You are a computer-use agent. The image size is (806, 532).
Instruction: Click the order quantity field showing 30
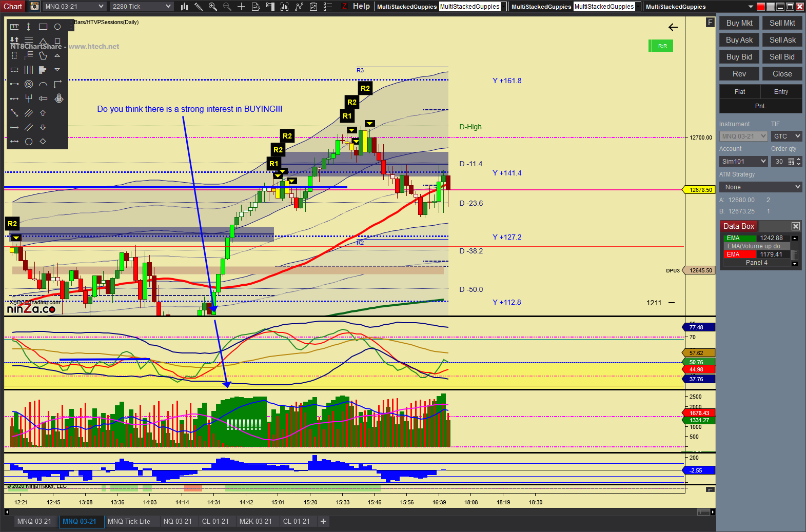779,162
